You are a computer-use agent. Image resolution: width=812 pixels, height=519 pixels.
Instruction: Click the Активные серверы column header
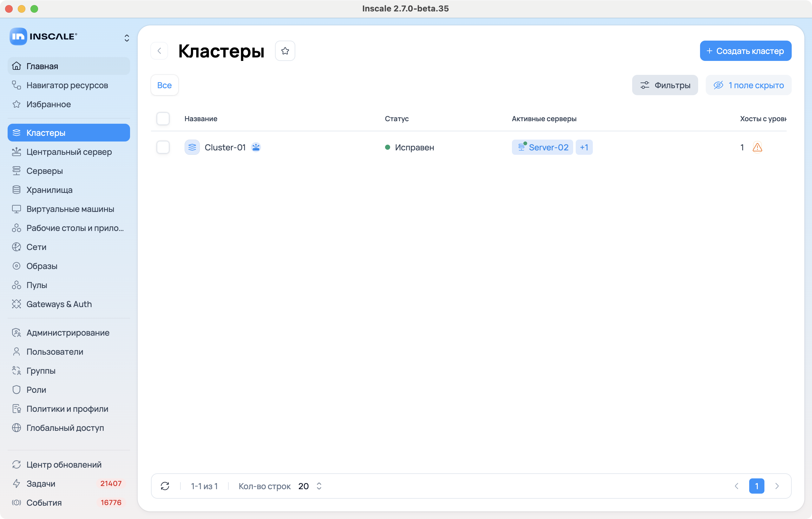pos(544,119)
